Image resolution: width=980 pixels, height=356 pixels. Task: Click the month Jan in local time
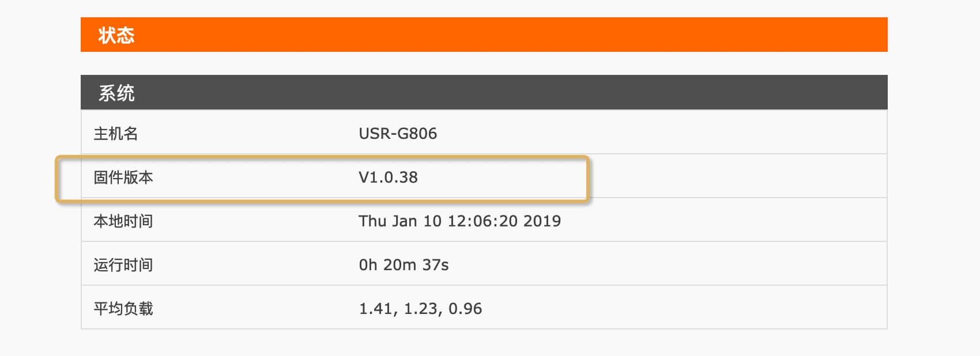tap(405, 221)
